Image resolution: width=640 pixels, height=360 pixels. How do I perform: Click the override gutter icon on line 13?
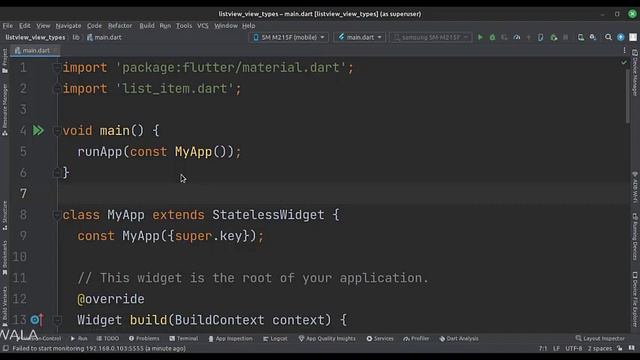[x=36, y=320]
